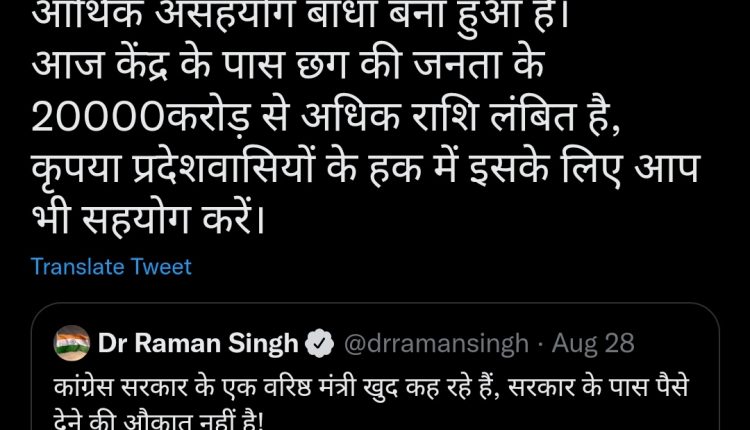Image resolution: width=750 pixels, height=430 pixels.
Task: Open the Dr Raman Singh display name
Action: point(198,343)
